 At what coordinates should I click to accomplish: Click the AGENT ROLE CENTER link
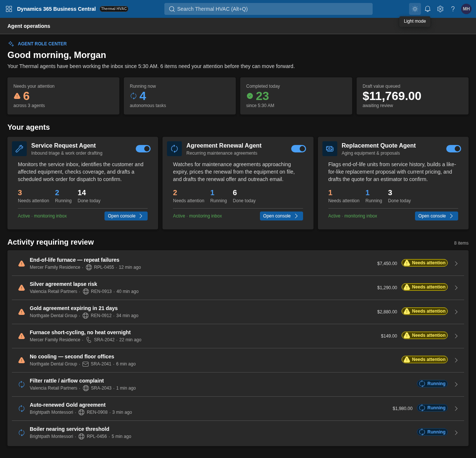[x=42, y=44]
